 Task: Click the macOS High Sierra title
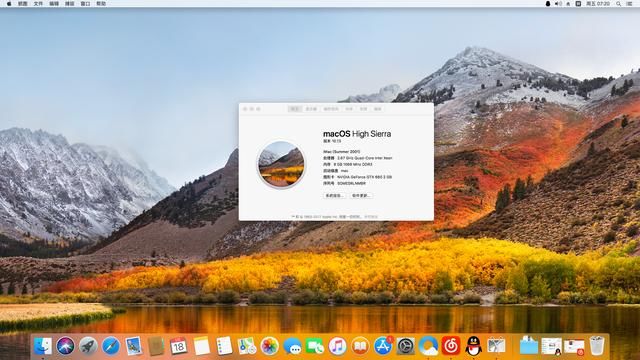tap(357, 134)
